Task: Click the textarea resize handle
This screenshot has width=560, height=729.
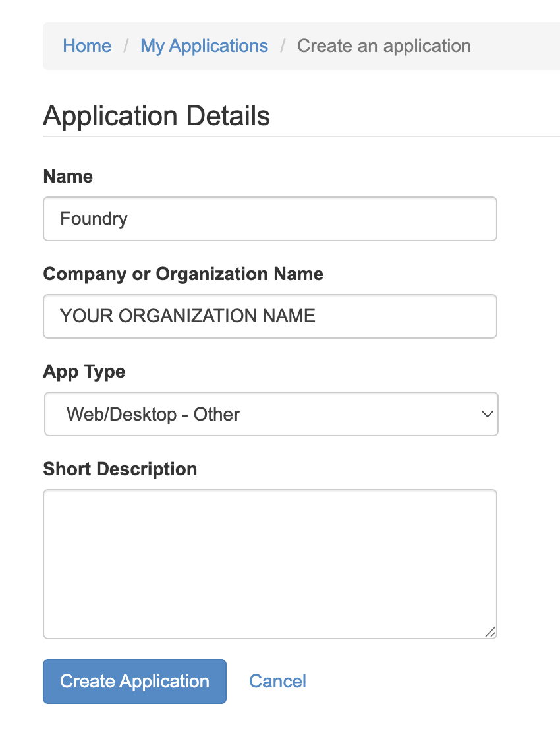Action: [x=490, y=633]
